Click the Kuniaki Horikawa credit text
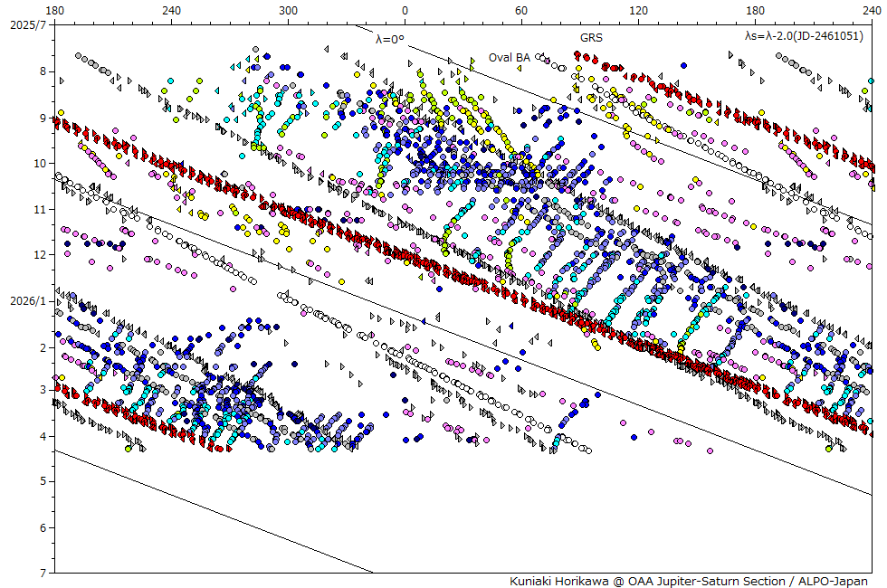Screen dimensions: 887x588 point(688,581)
